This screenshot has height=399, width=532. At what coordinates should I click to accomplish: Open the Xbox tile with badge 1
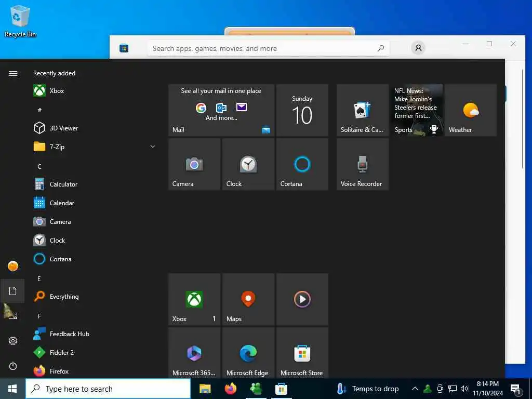click(x=194, y=299)
